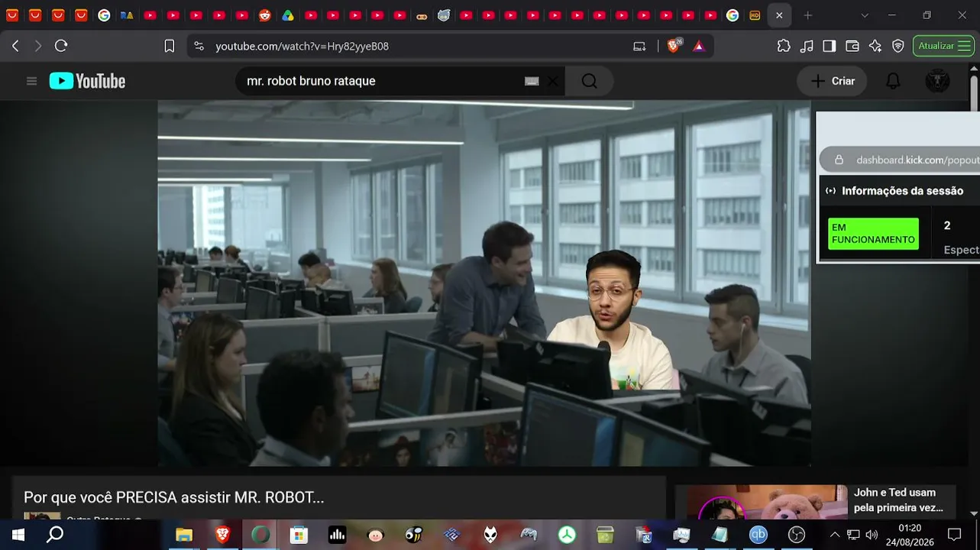Clear the YouTube search text
The height and width of the screenshot is (550, 980).
click(x=553, y=81)
